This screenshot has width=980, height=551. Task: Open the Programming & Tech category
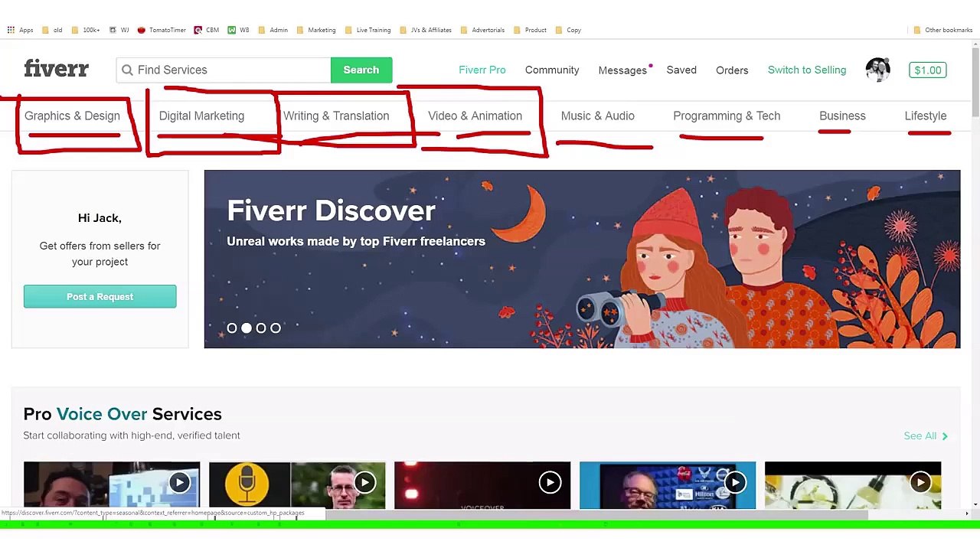(727, 116)
